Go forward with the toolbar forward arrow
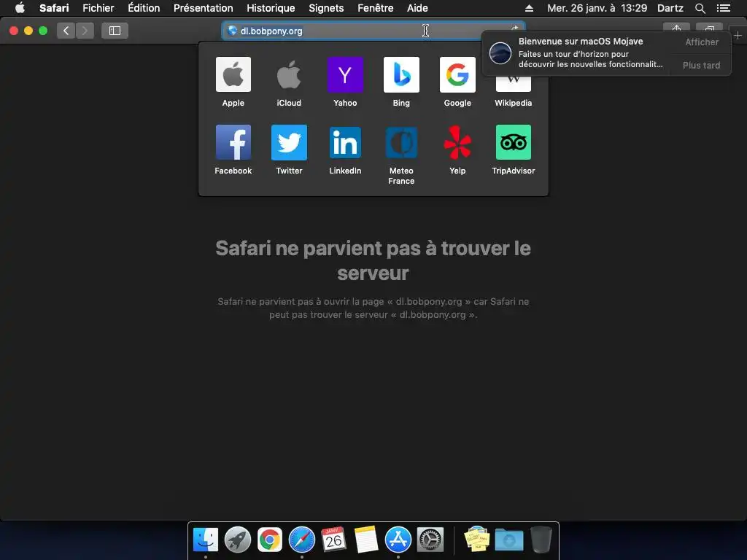Viewport: 747px width, 560px height. pyautogui.click(x=85, y=31)
